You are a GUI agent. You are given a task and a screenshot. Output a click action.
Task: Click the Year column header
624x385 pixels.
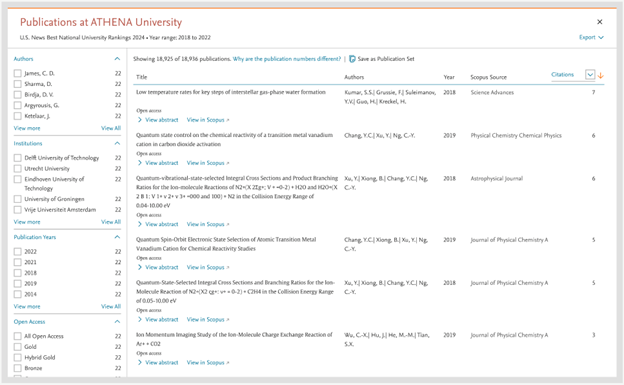pos(449,77)
